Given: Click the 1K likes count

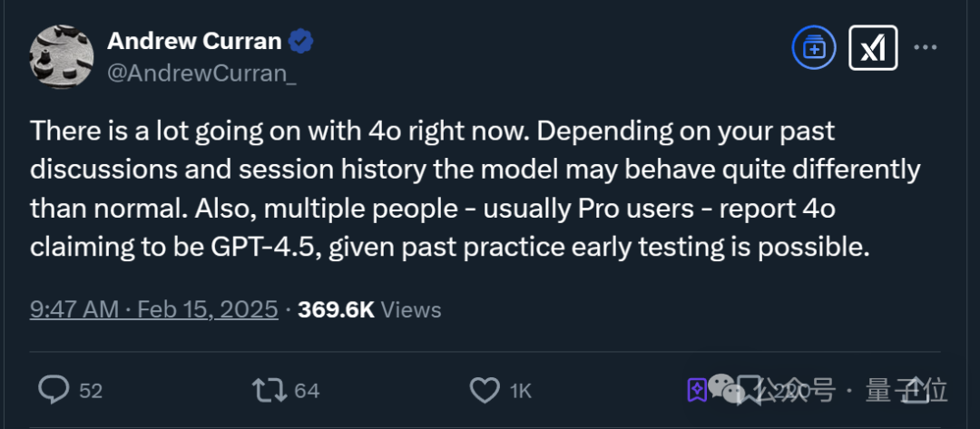Looking at the screenshot, I should coord(520,391).
